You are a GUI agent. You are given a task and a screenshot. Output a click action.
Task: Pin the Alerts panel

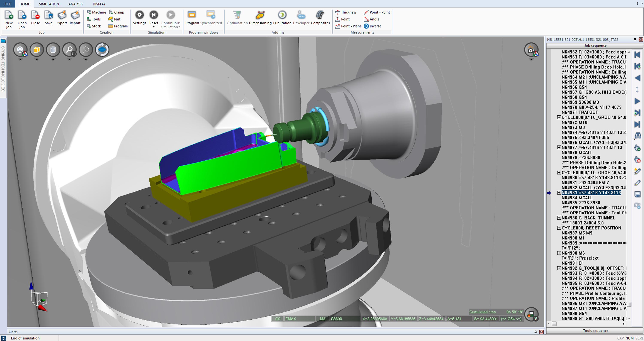pyautogui.click(x=536, y=332)
